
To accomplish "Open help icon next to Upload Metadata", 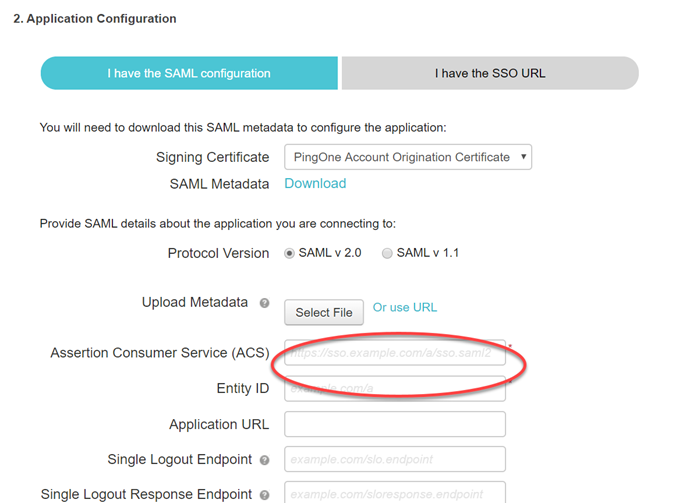I will 264,303.
